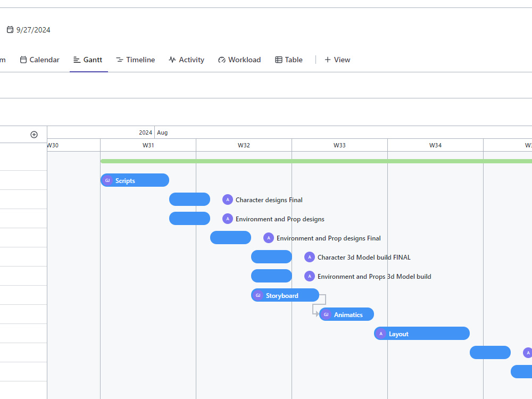Screen dimensions: 532x399
Task: Select the Storyboard task bar
Action: 285,295
